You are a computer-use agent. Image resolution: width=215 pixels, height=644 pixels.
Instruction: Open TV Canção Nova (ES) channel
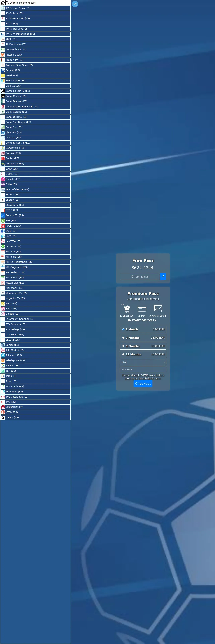click(x=35, y=8)
